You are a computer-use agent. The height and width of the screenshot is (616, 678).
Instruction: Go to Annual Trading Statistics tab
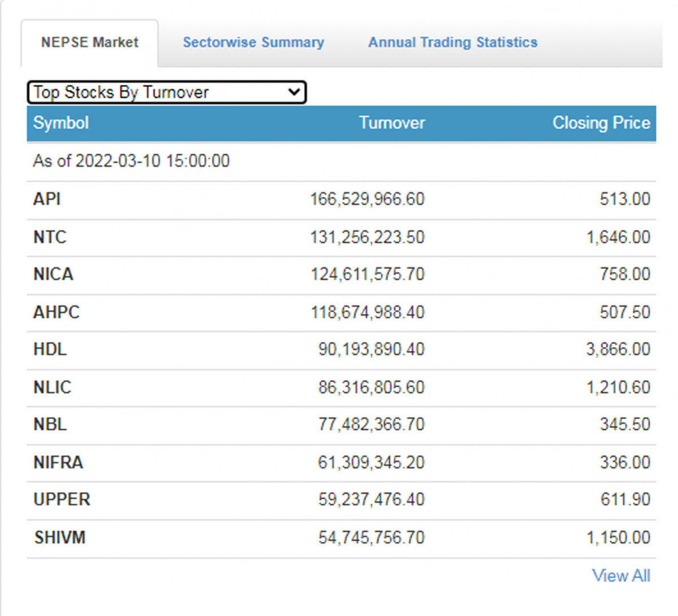click(x=453, y=43)
